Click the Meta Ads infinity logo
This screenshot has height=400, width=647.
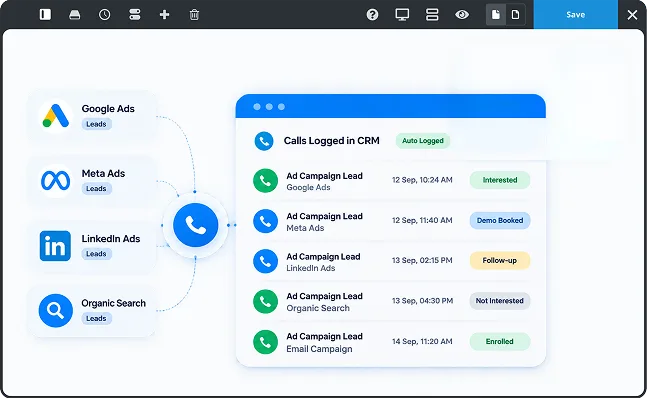pos(56,180)
